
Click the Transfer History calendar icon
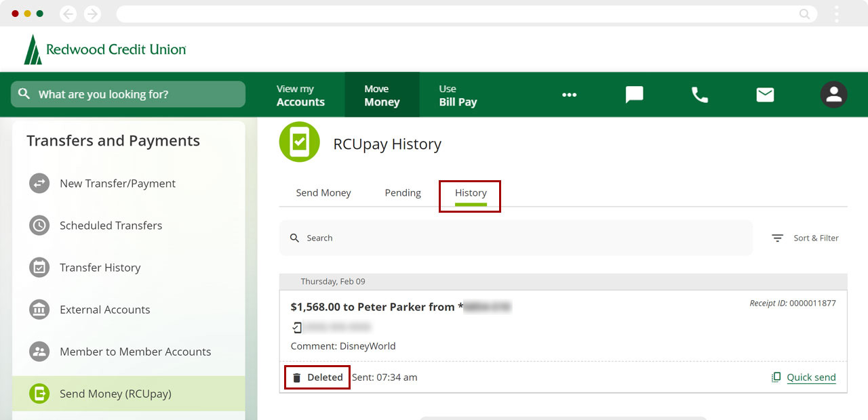pyautogui.click(x=39, y=268)
